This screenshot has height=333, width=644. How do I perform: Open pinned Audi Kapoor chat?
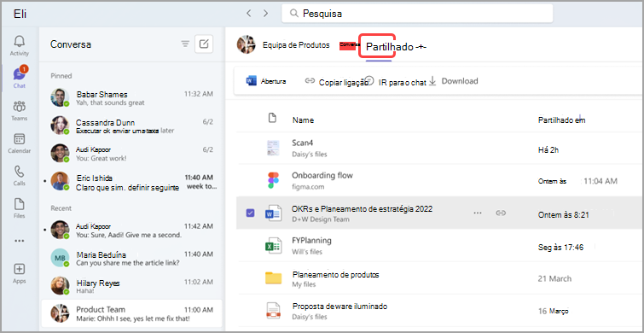(132, 154)
